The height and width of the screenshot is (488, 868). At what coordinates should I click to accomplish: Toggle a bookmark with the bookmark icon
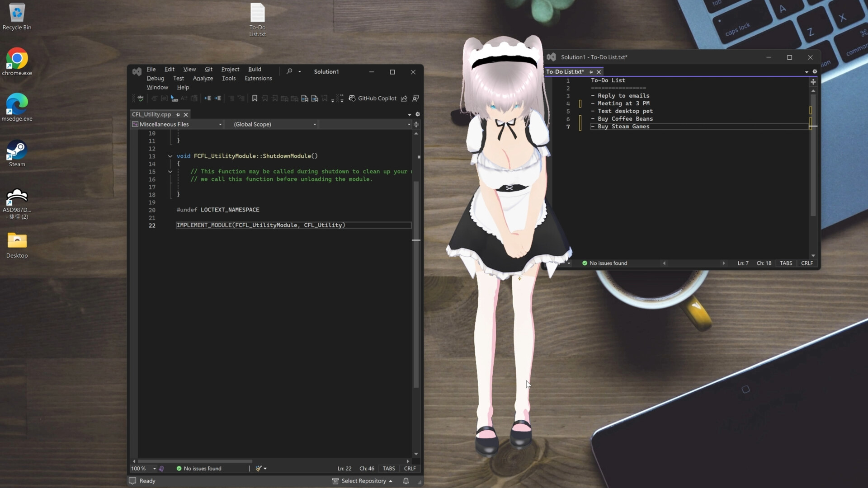(x=255, y=99)
